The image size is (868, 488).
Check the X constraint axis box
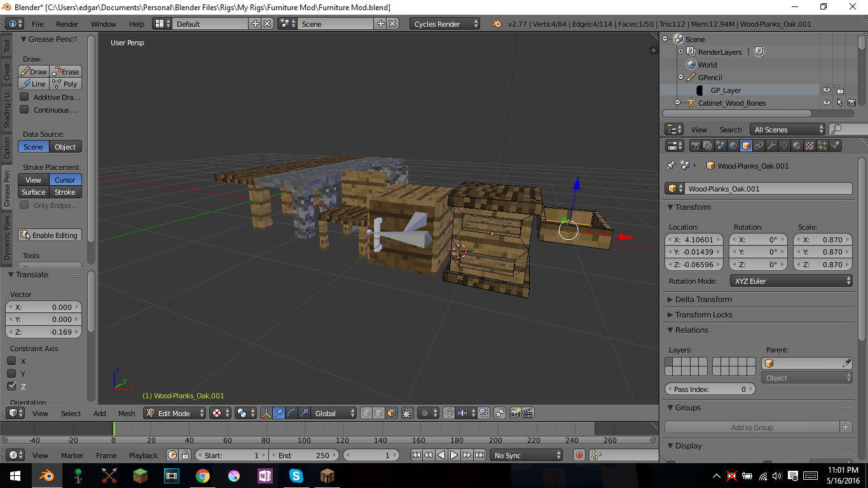coord(11,361)
